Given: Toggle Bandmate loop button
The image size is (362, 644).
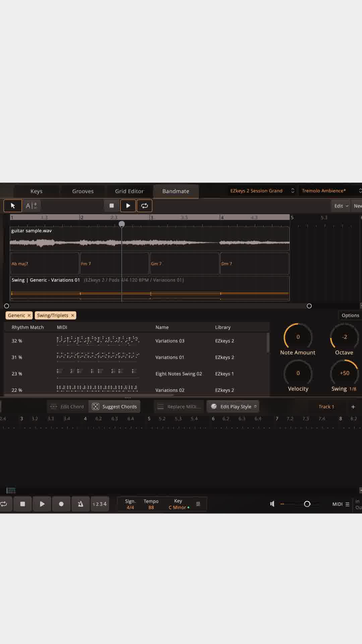Looking at the screenshot, I should tap(144, 206).
